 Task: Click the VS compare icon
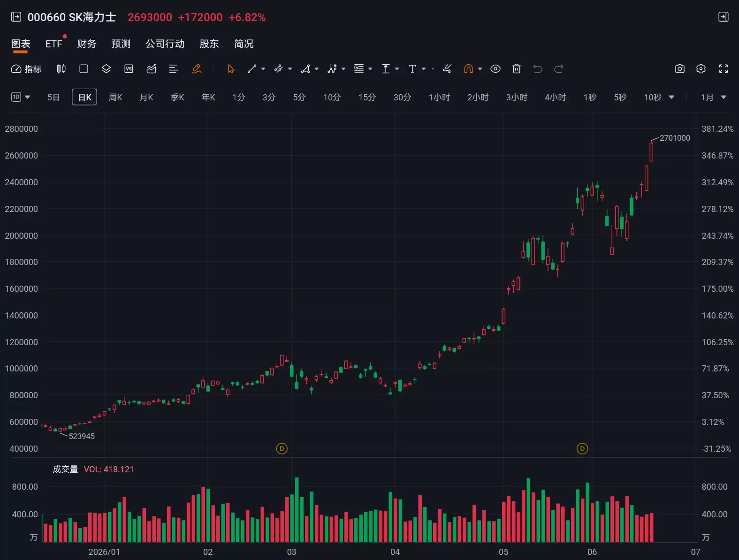point(129,69)
